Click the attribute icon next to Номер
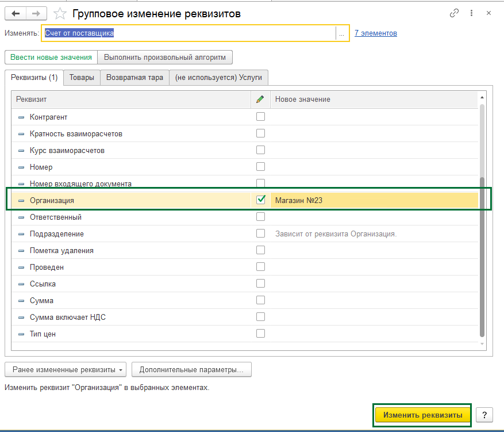 pyautogui.click(x=21, y=167)
